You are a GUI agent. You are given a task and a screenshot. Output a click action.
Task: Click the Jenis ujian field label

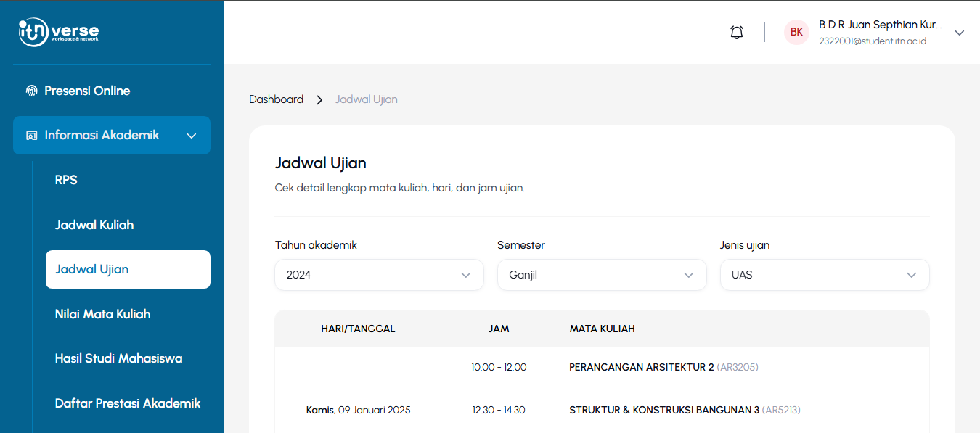click(745, 245)
